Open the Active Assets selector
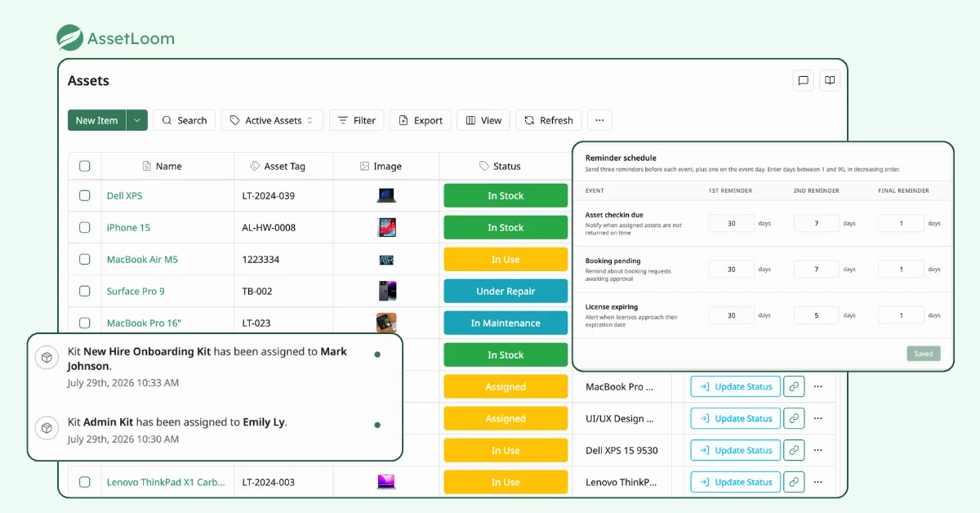The height and width of the screenshot is (513, 980). tap(272, 120)
